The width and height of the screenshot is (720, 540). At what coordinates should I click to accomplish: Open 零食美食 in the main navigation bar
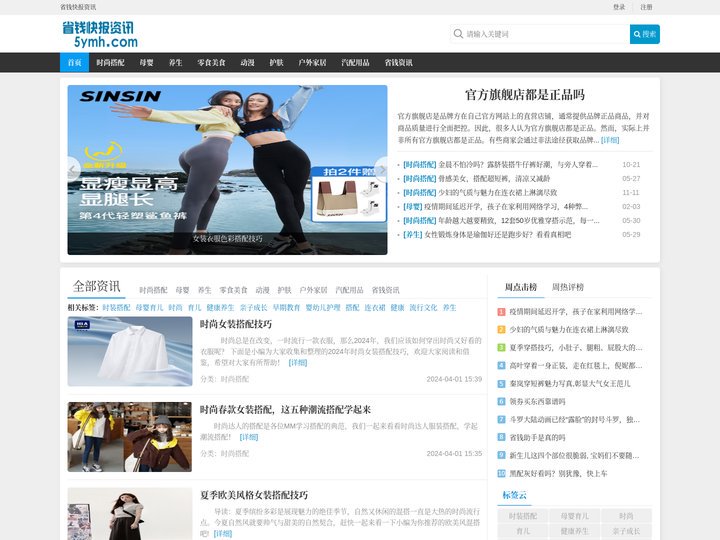tap(211, 62)
